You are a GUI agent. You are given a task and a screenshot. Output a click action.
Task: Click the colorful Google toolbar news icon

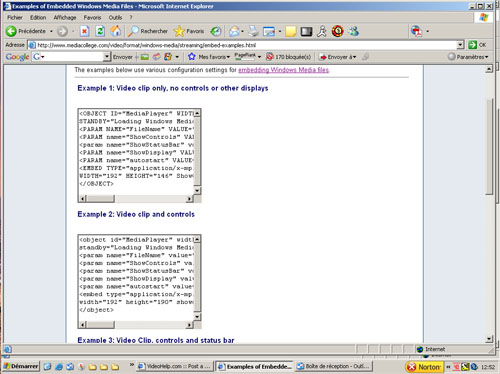(x=168, y=57)
